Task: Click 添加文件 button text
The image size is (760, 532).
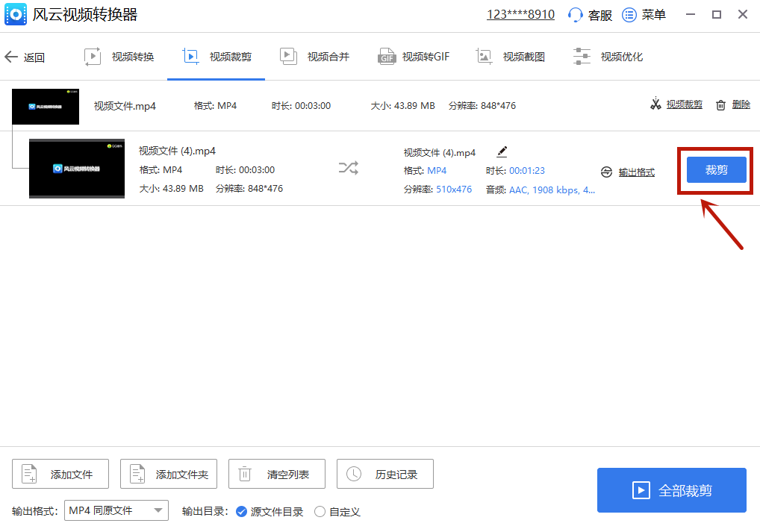Action: (x=72, y=475)
